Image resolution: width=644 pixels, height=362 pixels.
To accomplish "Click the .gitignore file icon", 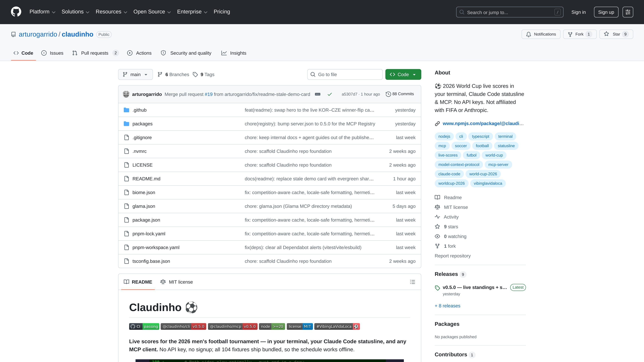I will [x=126, y=138].
